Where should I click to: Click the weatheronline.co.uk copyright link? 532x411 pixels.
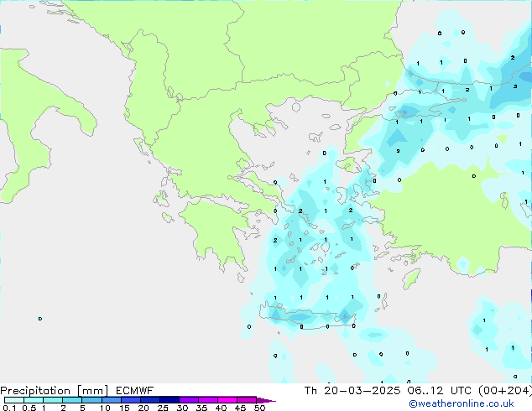click(462, 403)
